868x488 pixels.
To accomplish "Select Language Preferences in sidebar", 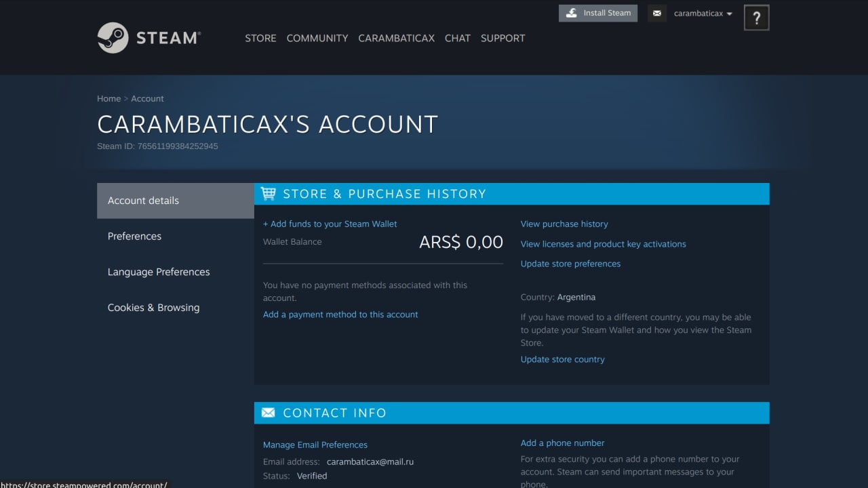I will click(x=176, y=272).
